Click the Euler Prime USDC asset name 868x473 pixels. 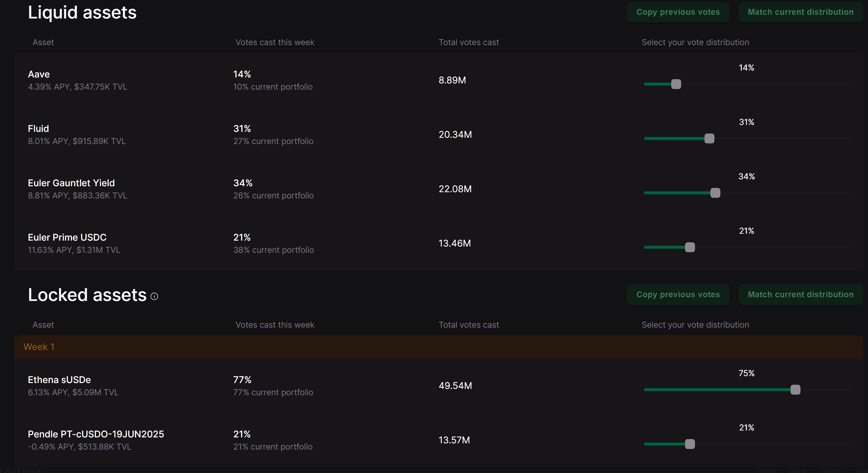(x=67, y=237)
